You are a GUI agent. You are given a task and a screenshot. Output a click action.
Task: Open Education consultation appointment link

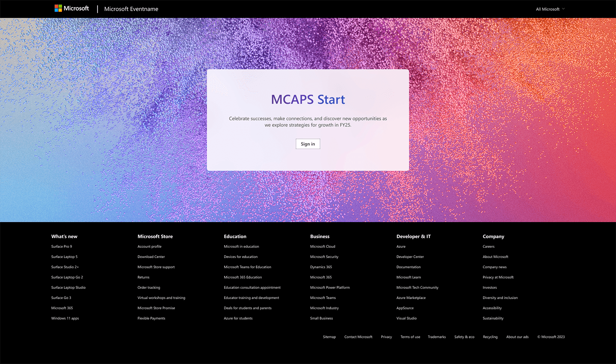[x=252, y=288]
